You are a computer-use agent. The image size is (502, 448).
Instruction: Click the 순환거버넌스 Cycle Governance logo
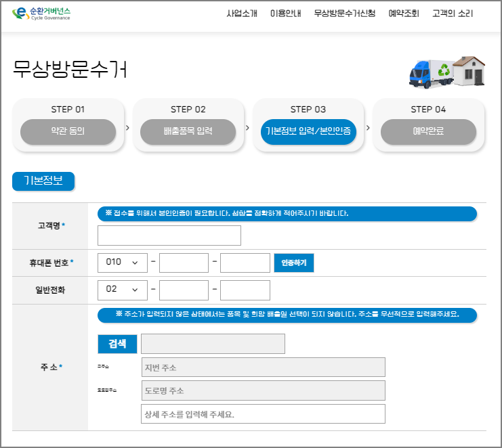pos(41,14)
